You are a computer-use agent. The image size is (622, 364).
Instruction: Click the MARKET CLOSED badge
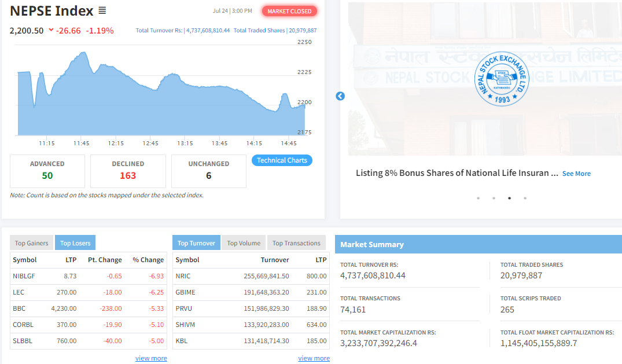point(289,11)
